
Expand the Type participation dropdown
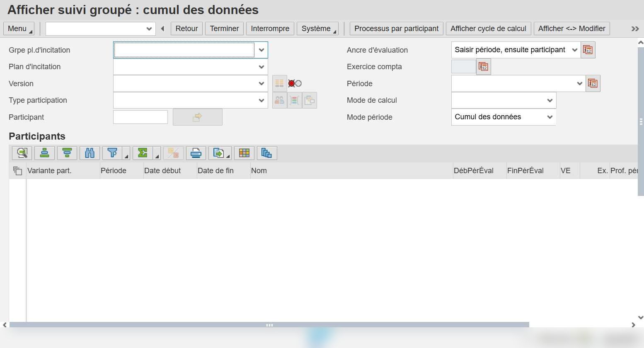tap(261, 100)
